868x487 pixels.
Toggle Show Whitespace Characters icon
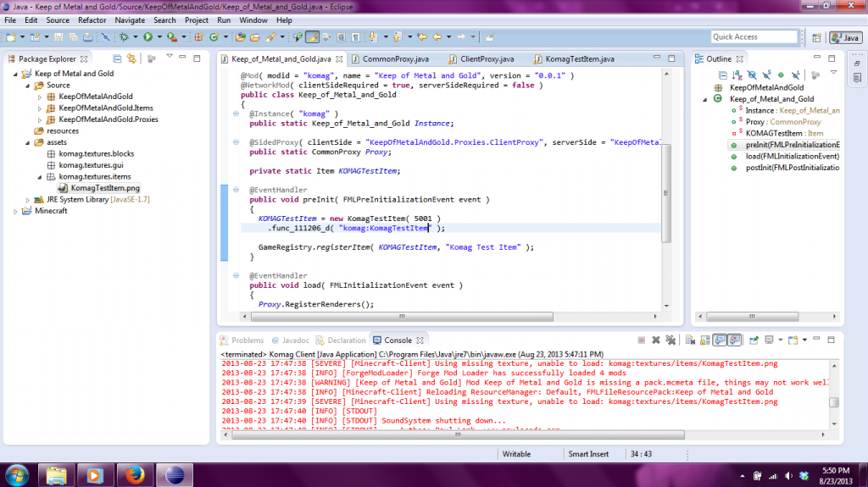[356, 37]
